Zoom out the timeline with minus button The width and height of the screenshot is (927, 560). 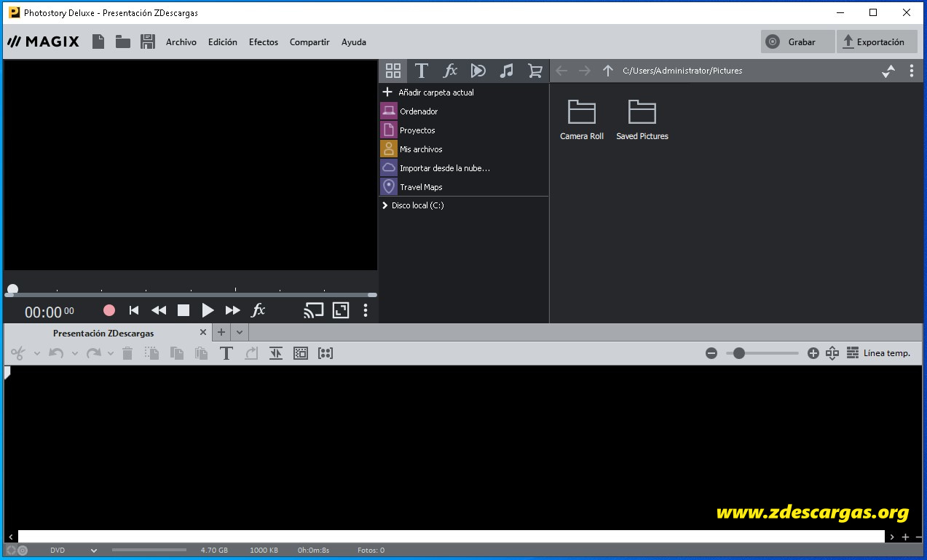coord(711,353)
